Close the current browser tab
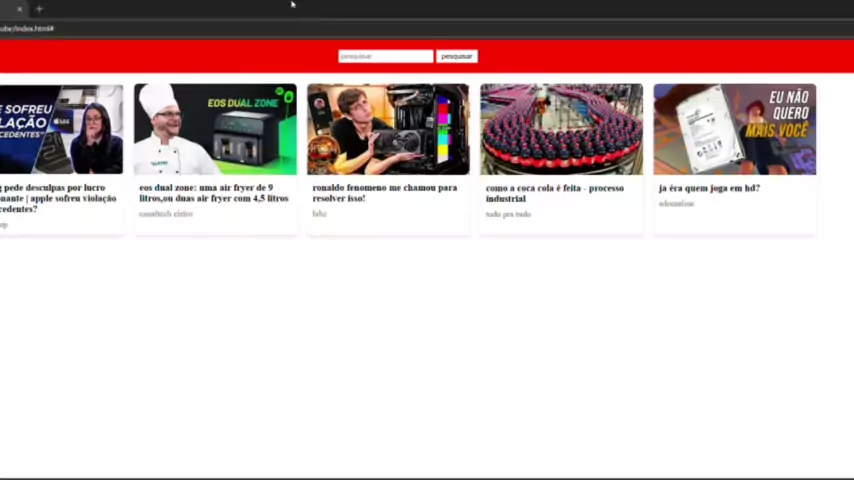Image resolution: width=854 pixels, height=480 pixels. pyautogui.click(x=18, y=9)
